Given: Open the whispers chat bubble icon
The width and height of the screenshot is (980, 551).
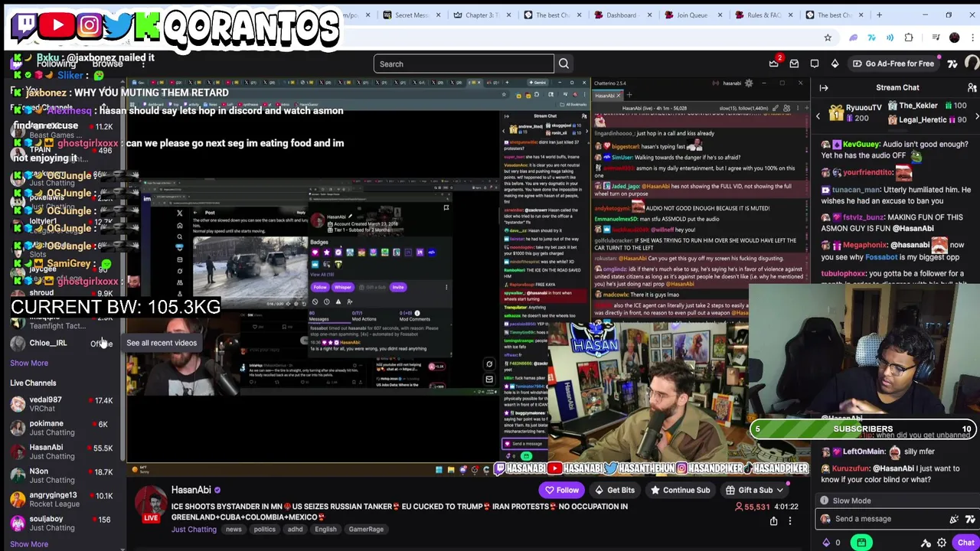Looking at the screenshot, I should point(815,64).
